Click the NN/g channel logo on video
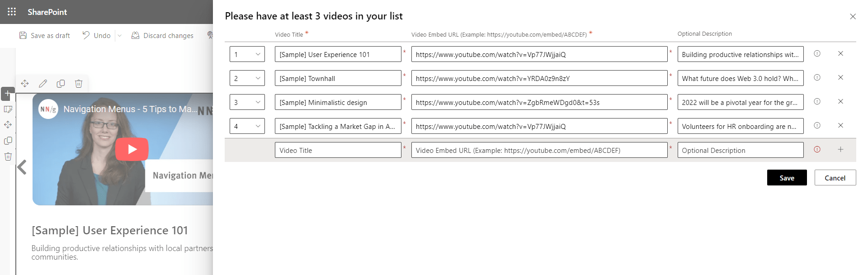The height and width of the screenshot is (275, 868). click(48, 109)
